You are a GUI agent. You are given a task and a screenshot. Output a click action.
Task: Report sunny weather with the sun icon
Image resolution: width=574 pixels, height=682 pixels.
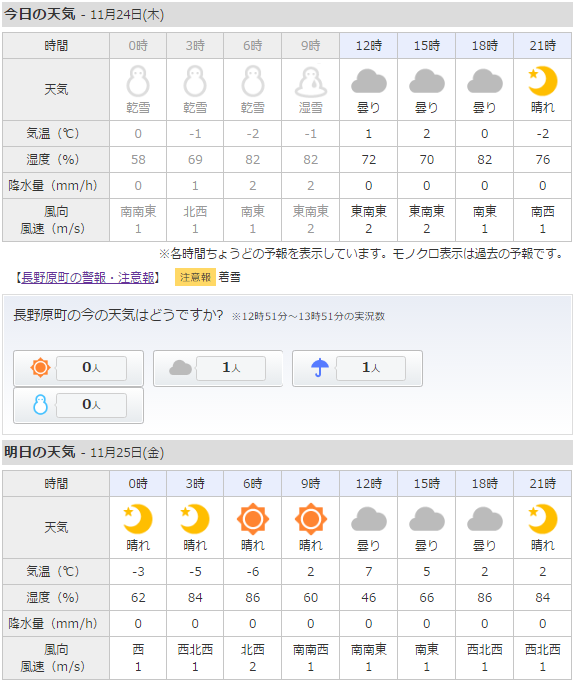pos(40,368)
